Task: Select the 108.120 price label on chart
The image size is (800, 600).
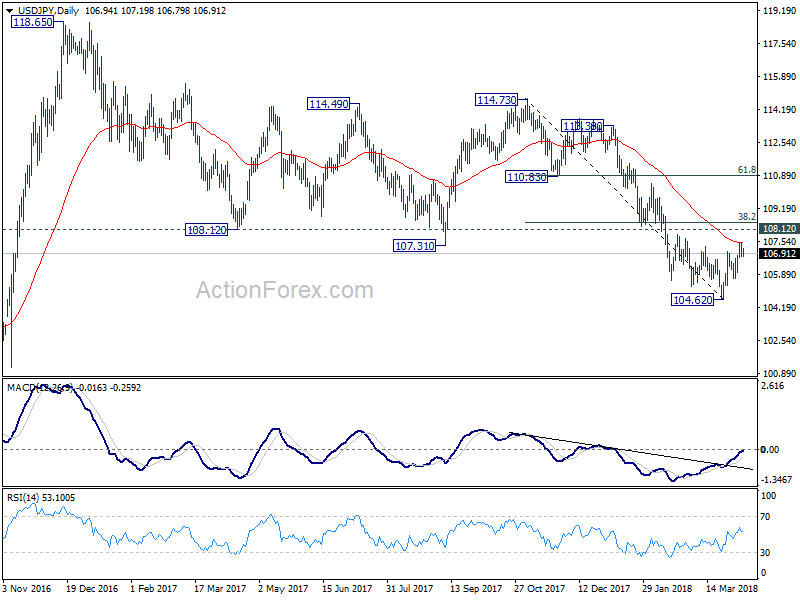Action: (x=207, y=230)
